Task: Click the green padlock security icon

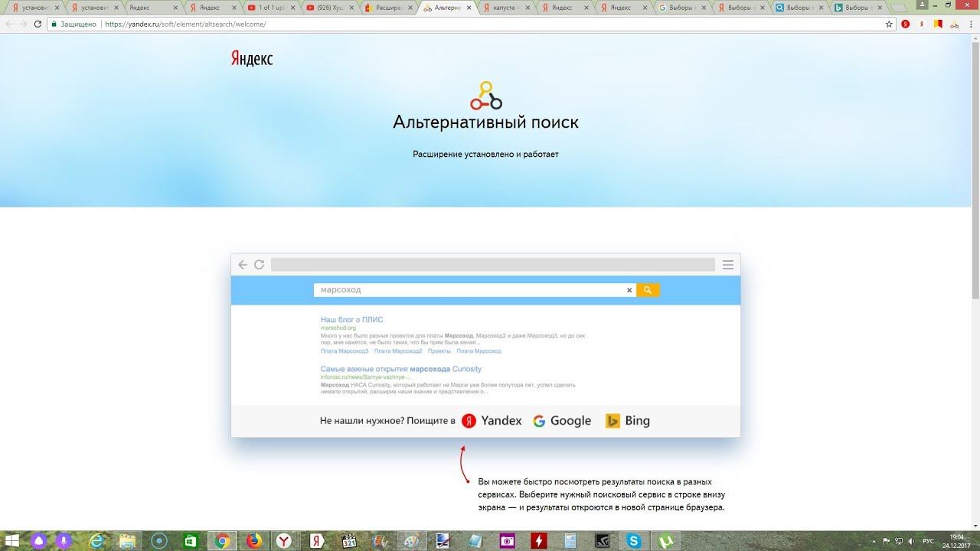Action: (x=54, y=24)
